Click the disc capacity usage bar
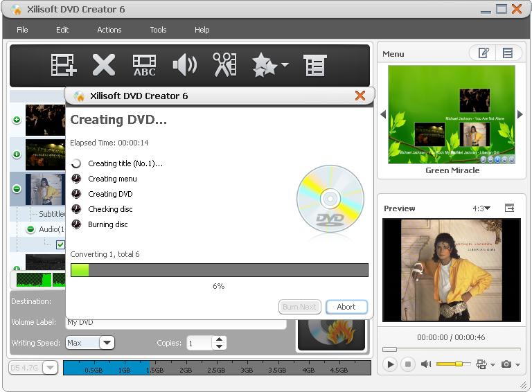Screen dimensions: 532x392 pyautogui.click(x=217, y=368)
